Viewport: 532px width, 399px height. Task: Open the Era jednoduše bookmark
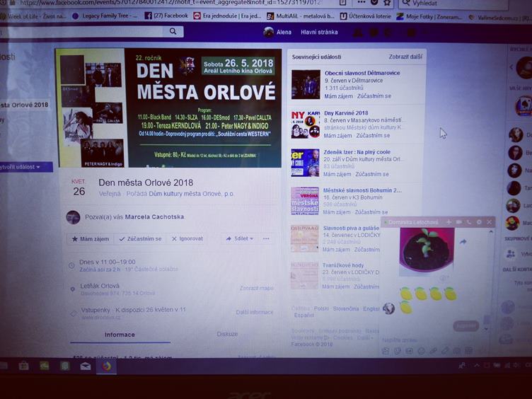pyautogui.click(x=227, y=16)
